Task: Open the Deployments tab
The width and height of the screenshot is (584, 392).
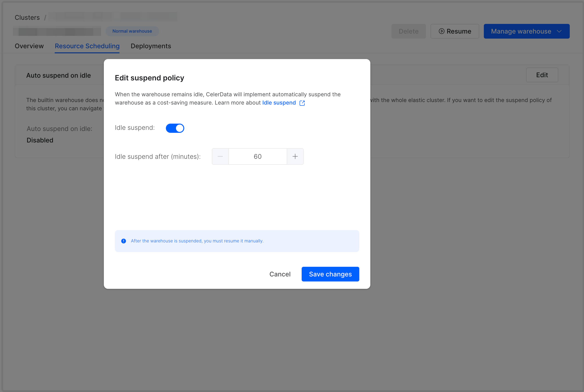Action: point(151,46)
